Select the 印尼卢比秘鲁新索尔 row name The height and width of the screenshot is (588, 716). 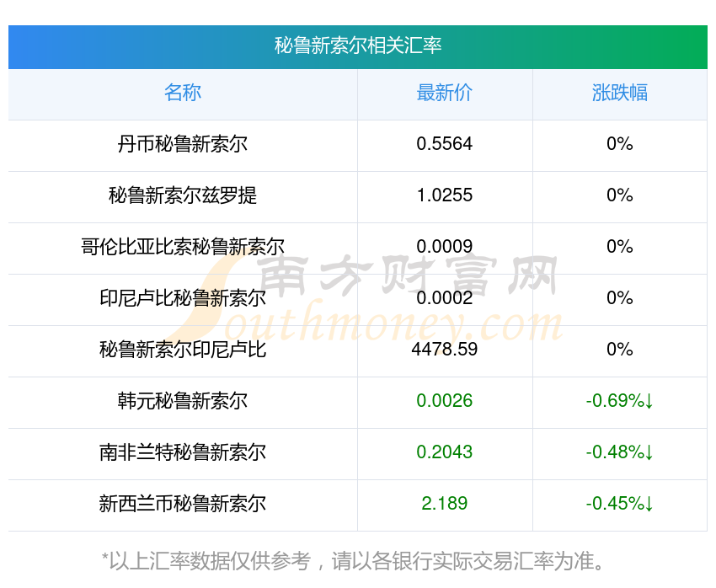(183, 298)
